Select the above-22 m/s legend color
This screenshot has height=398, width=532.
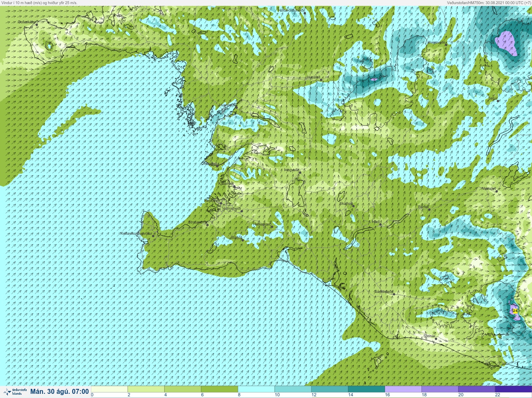tap(513, 389)
